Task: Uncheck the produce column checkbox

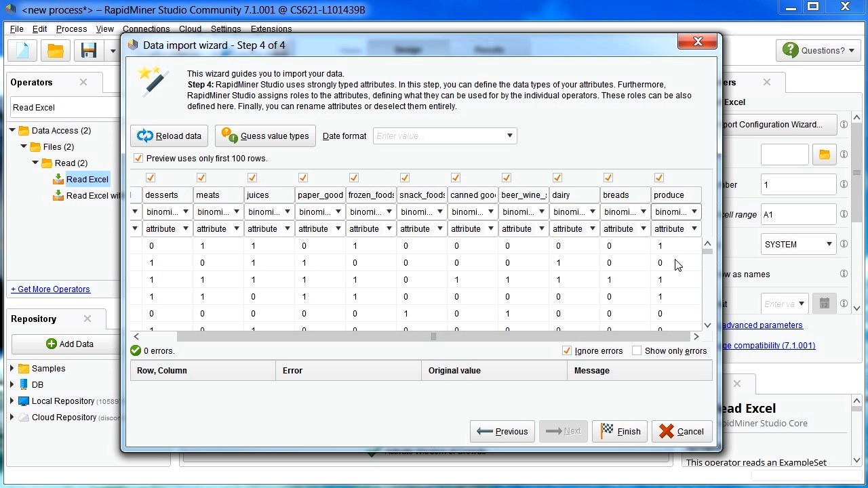Action: coord(659,178)
